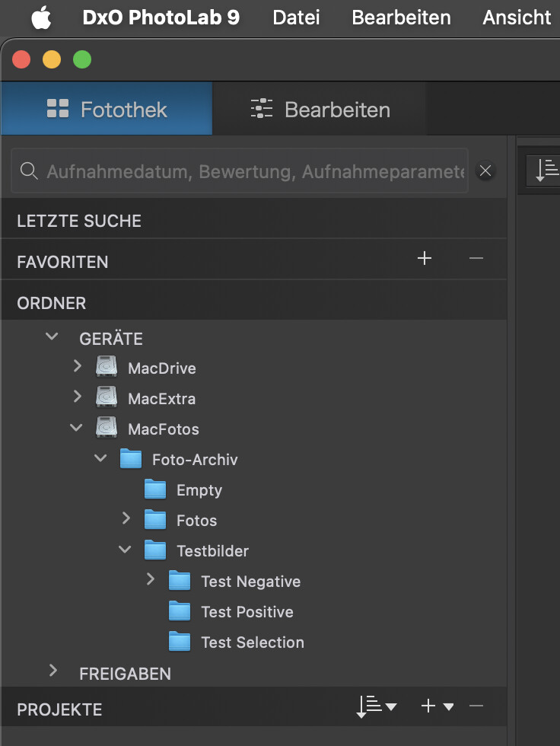The height and width of the screenshot is (746, 560).
Task: Select the MacFotos label
Action: 164,429
